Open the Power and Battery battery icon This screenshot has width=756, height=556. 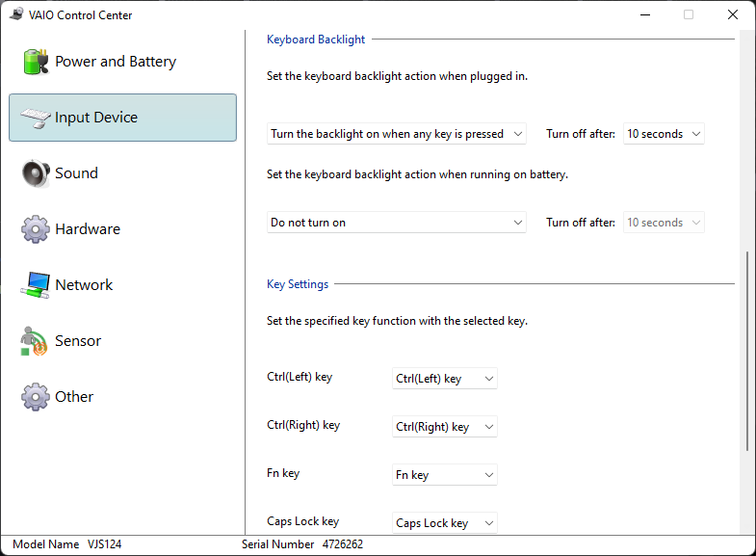(36, 62)
